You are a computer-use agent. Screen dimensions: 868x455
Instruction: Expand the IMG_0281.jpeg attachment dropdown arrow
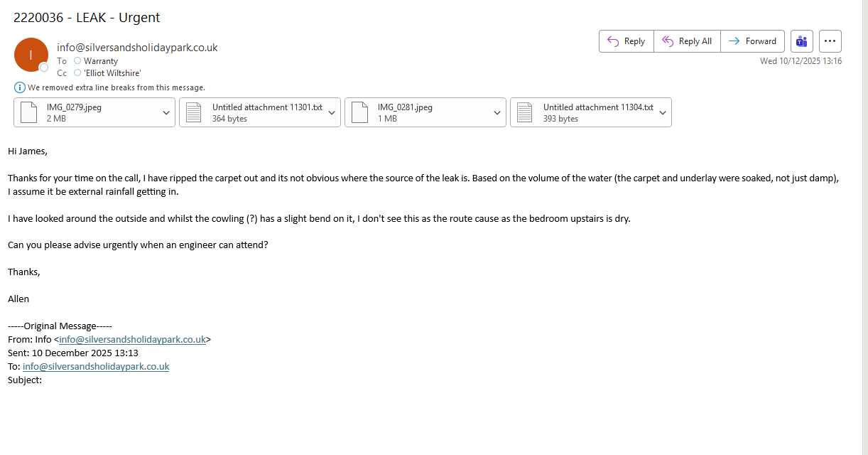(x=497, y=112)
